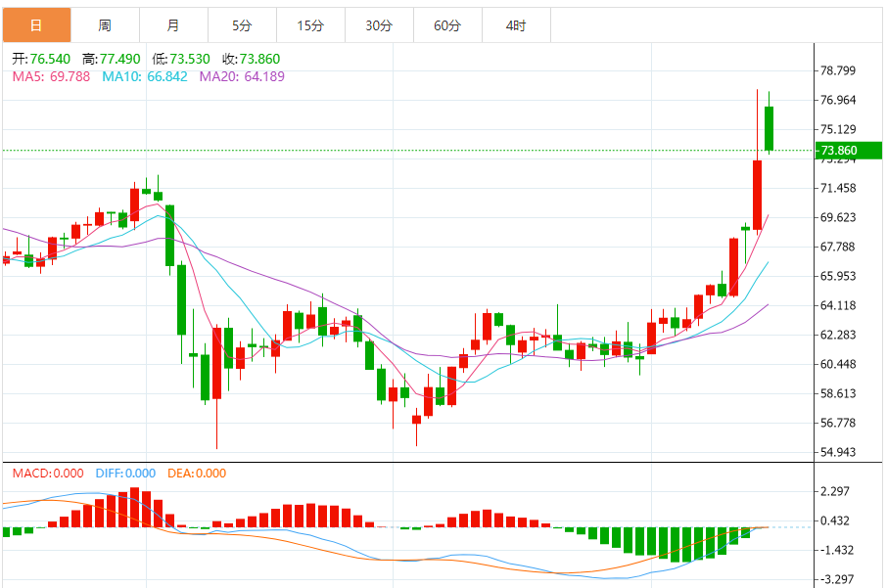
Task: Click the 60.448 price axis label
Action: coord(838,365)
